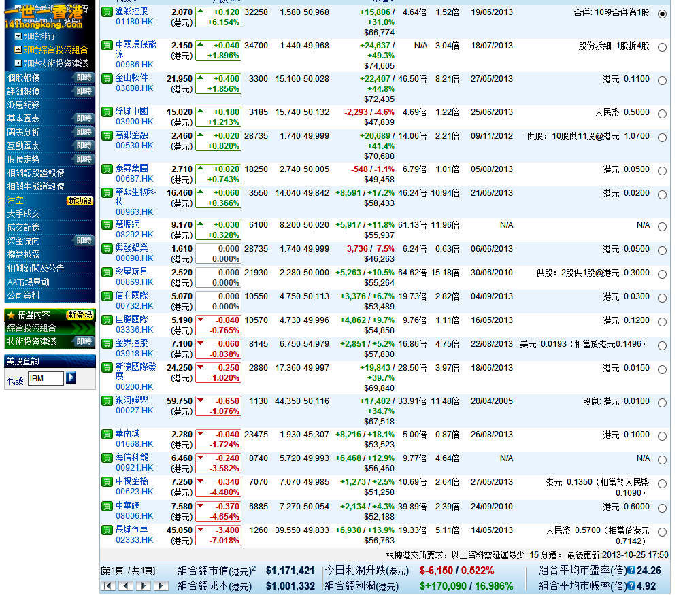
Task: Click the green buy icon beside 巨騰國際
Action: [x=107, y=320]
